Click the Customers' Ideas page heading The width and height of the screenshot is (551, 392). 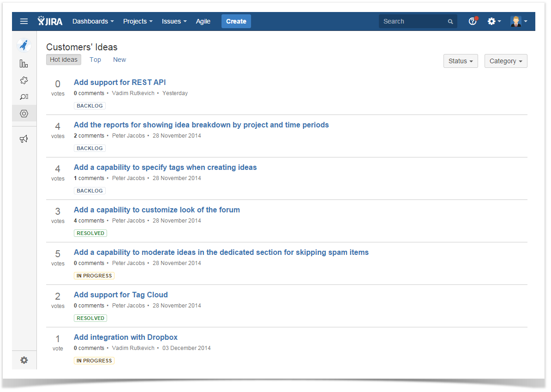point(82,47)
